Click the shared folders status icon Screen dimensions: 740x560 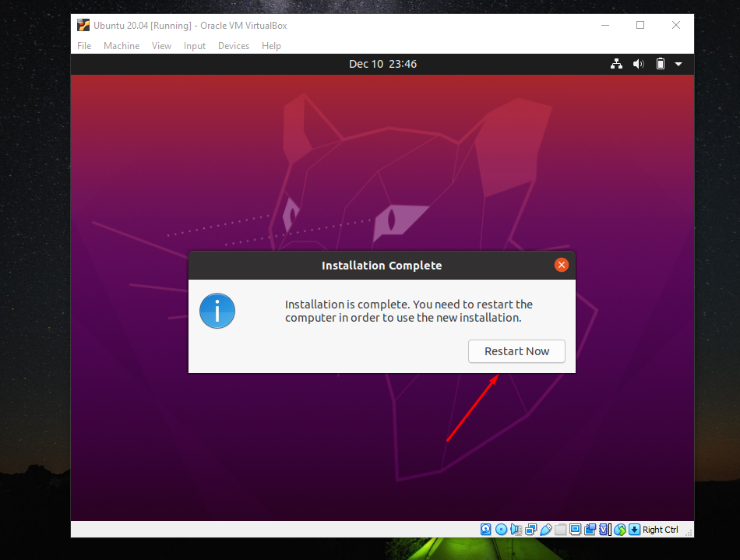pos(561,530)
